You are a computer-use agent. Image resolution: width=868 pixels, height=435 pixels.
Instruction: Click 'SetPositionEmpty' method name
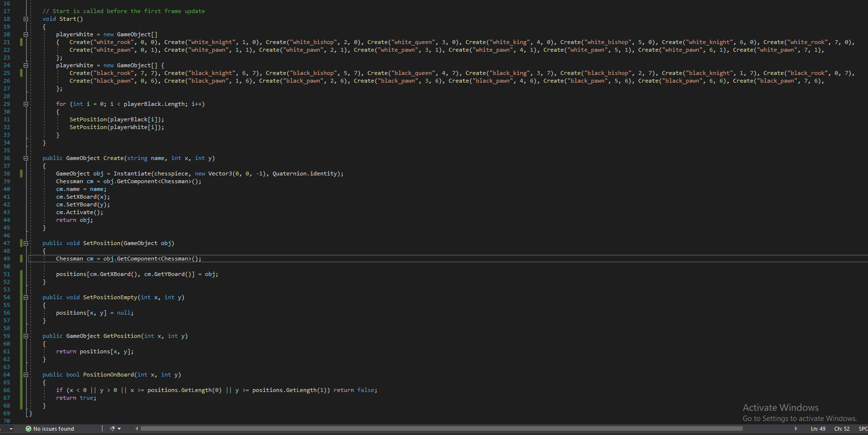pos(110,297)
